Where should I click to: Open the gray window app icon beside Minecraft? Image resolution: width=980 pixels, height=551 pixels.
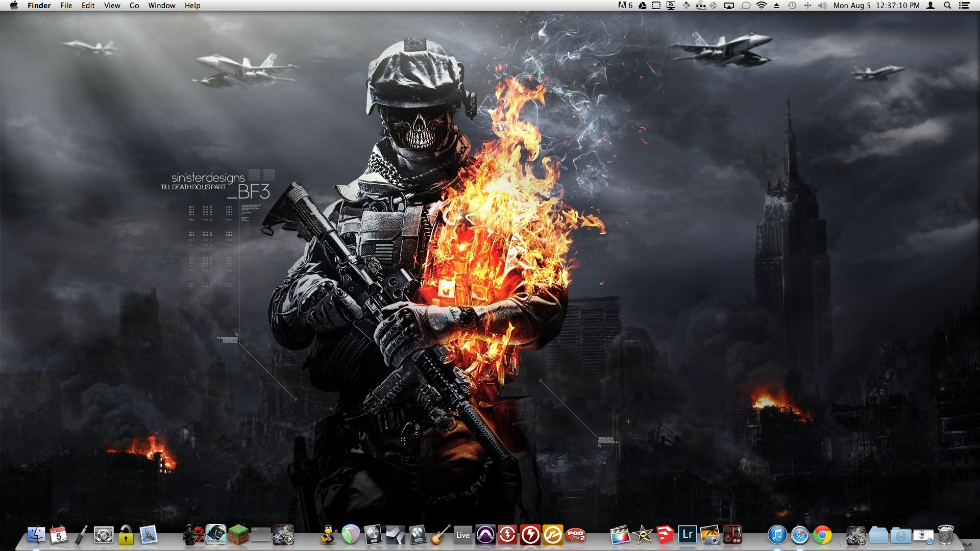tap(261, 535)
